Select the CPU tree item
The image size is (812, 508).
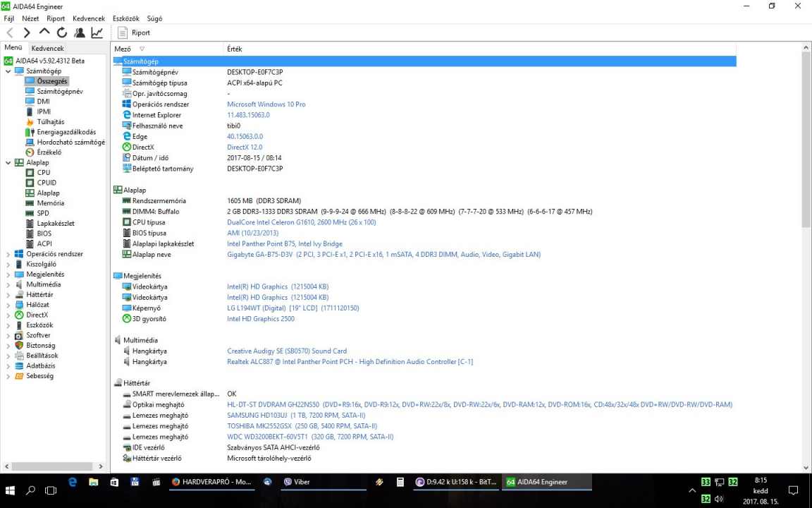tap(44, 173)
